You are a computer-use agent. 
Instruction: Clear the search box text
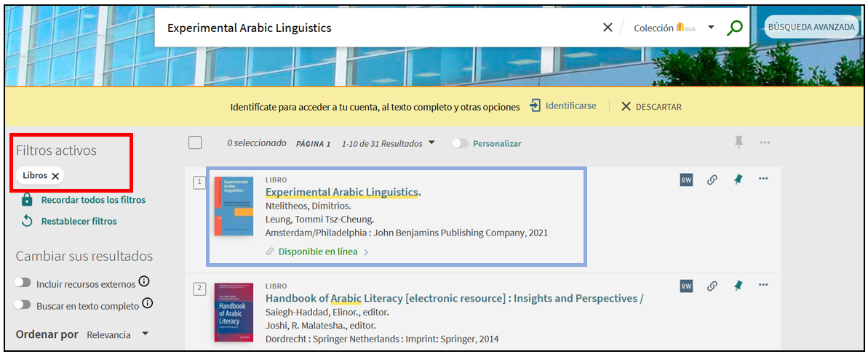608,28
